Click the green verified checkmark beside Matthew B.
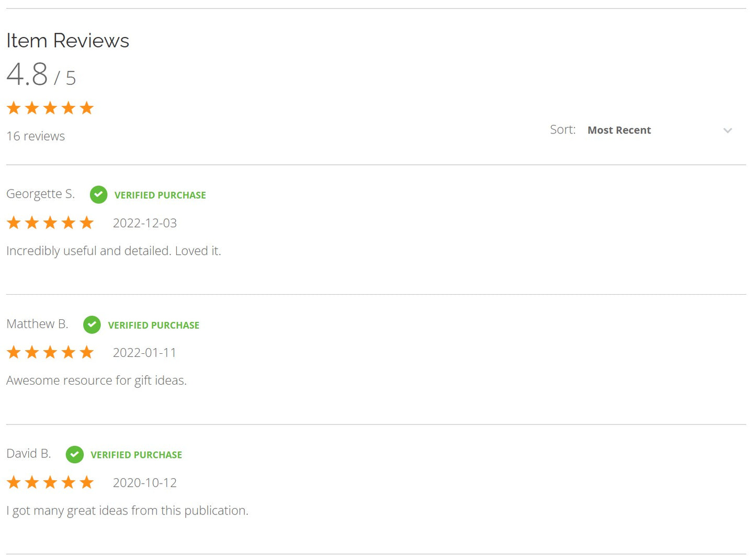 (x=92, y=324)
